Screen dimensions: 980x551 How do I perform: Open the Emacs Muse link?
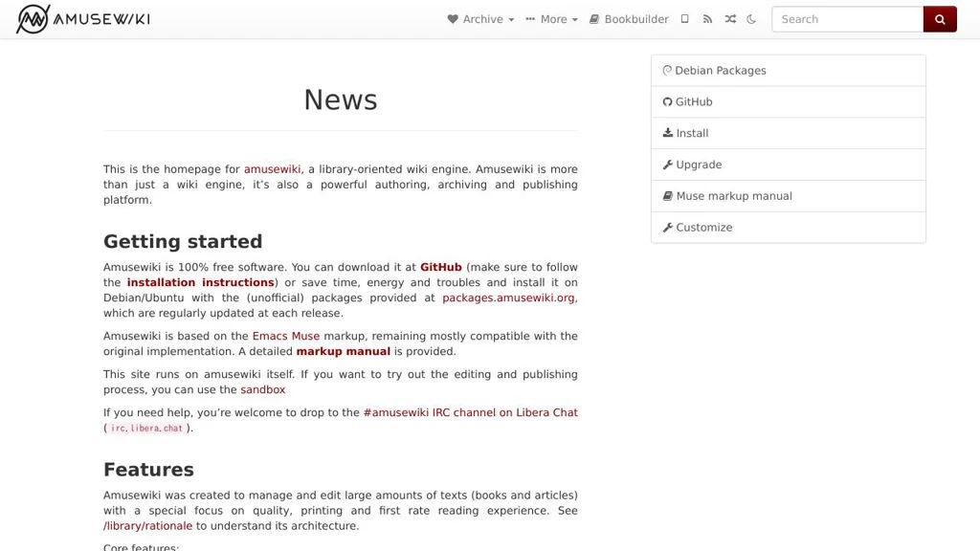285,336
